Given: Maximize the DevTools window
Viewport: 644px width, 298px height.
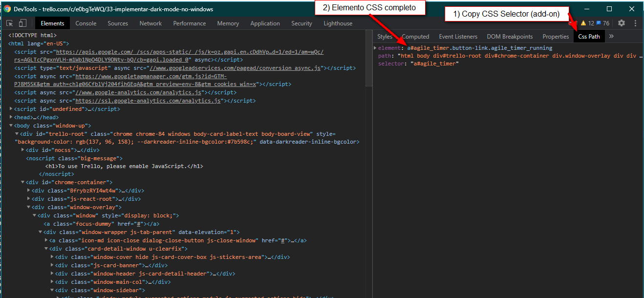Looking at the screenshot, I should click(x=609, y=9).
